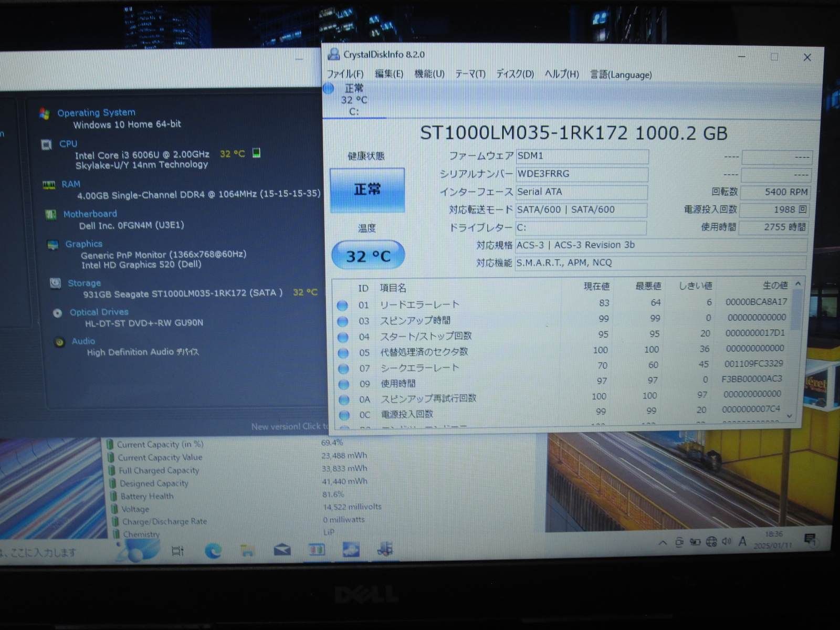The height and width of the screenshot is (630, 840).
Task: Click the status circle of row 0A スピンアップ再試行回数
Action: [344, 400]
